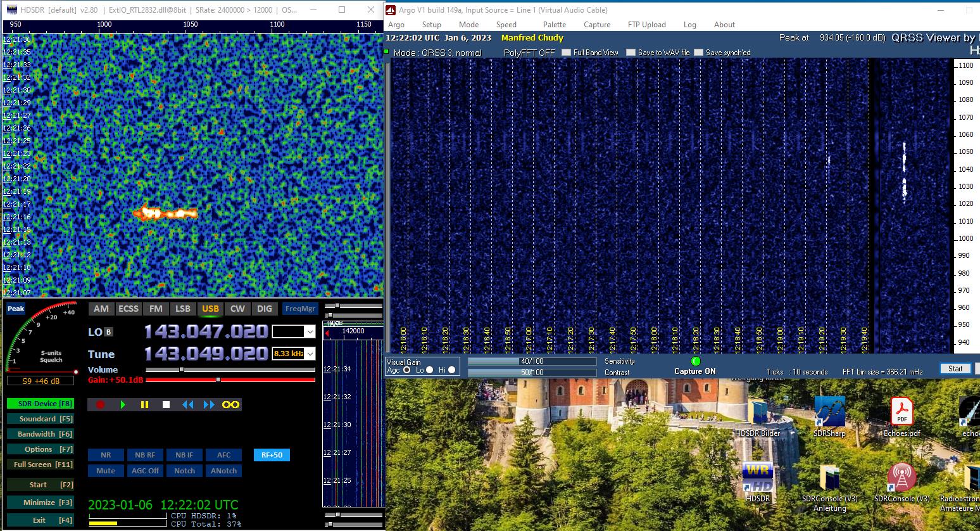The image size is (980, 531).
Task: Select LSB demodulation mode
Action: pyautogui.click(x=182, y=309)
